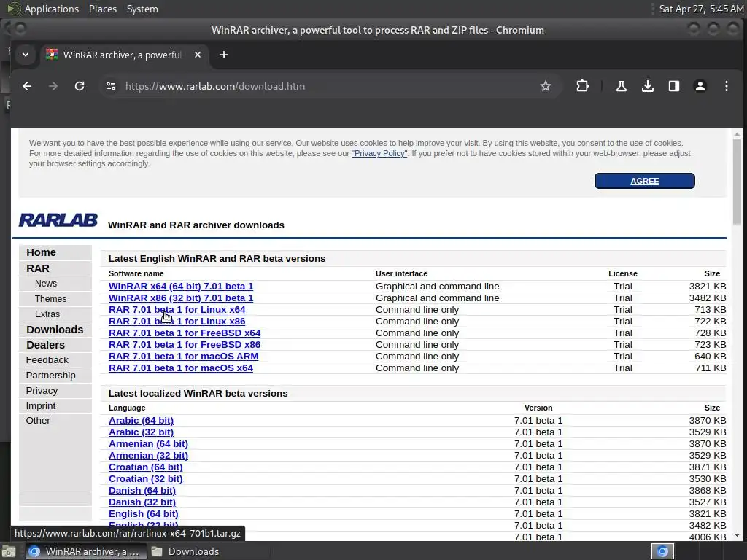Image resolution: width=747 pixels, height=560 pixels.
Task: Download Croatian (64 bit) version
Action: 145,467
